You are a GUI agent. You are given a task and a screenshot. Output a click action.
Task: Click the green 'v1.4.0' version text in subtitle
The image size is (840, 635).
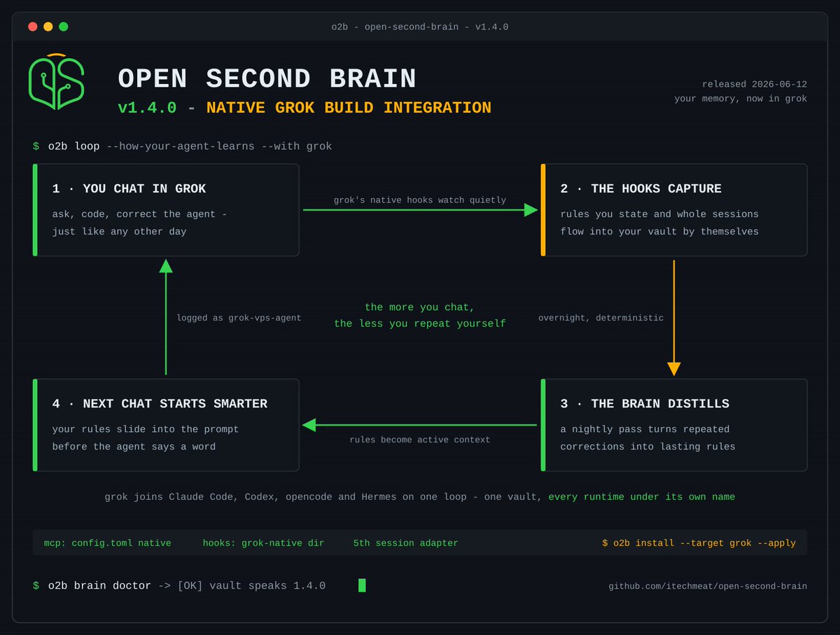(147, 108)
